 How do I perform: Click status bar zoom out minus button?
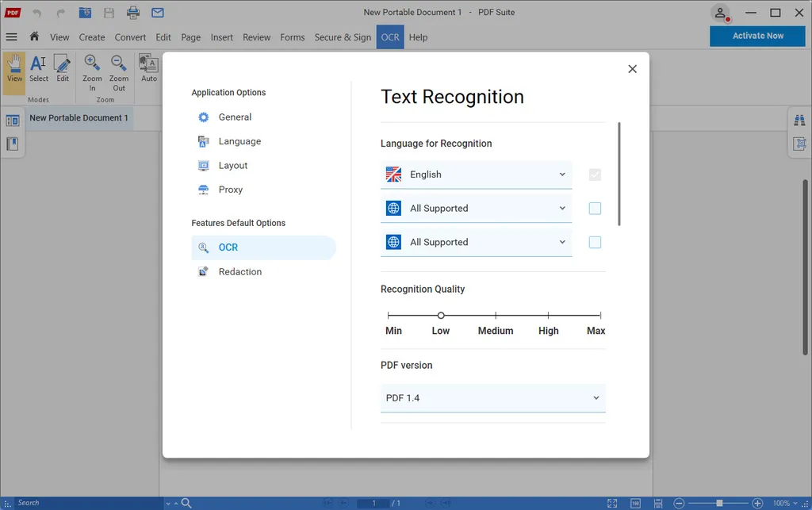(x=679, y=503)
